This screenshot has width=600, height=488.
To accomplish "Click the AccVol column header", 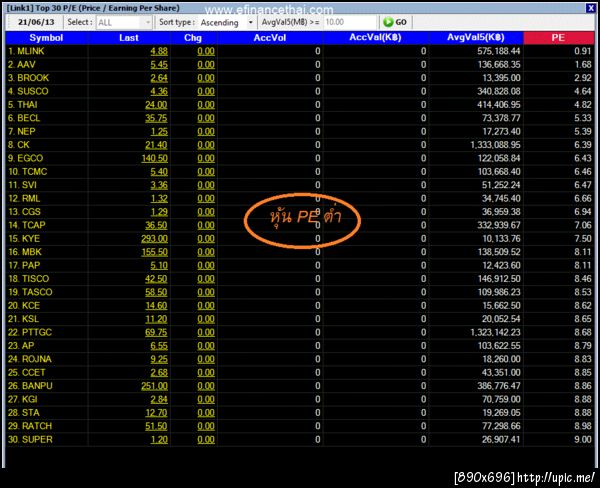I will (270, 38).
